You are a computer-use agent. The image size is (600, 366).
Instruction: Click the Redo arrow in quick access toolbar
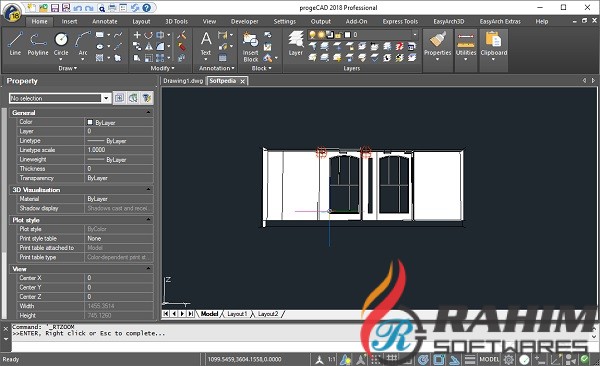[89, 8]
